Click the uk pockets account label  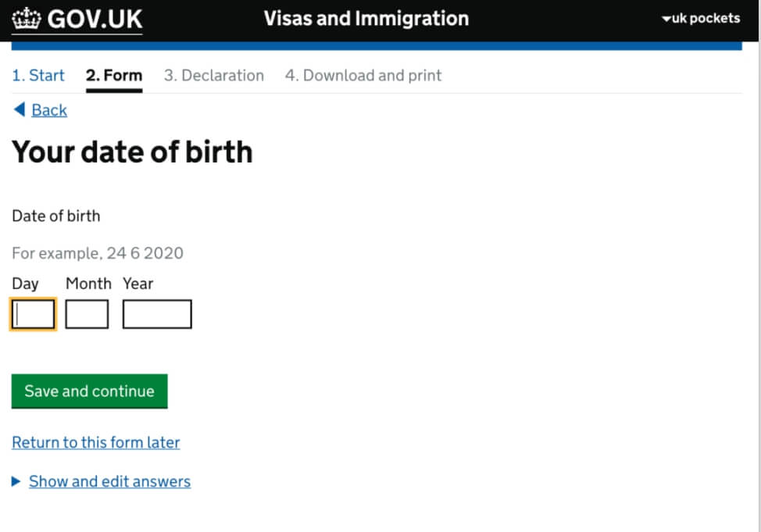pos(706,19)
